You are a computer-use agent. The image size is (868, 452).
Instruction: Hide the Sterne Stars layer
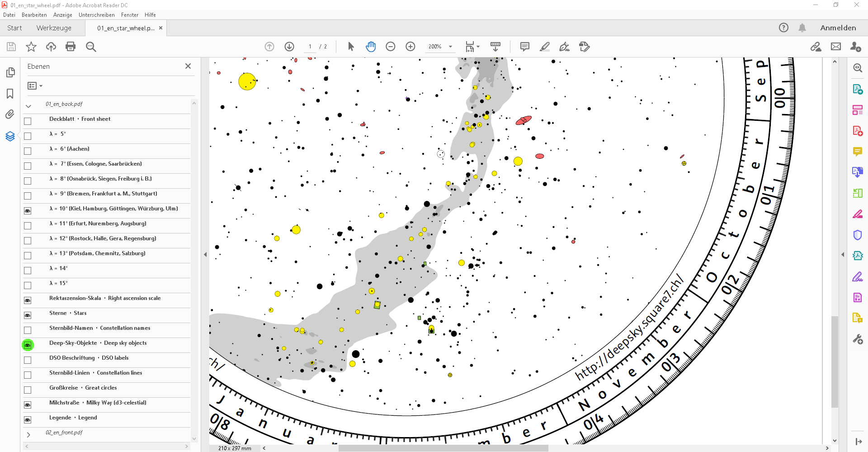[x=28, y=315]
